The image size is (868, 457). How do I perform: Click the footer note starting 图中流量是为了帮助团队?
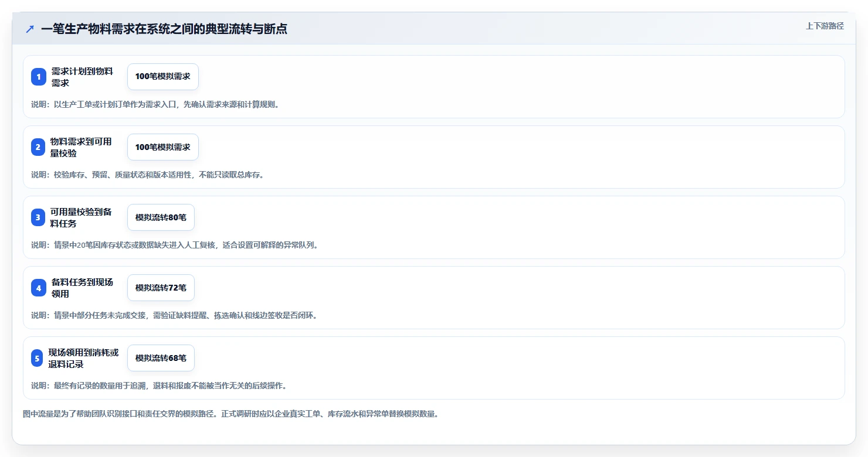(x=231, y=414)
